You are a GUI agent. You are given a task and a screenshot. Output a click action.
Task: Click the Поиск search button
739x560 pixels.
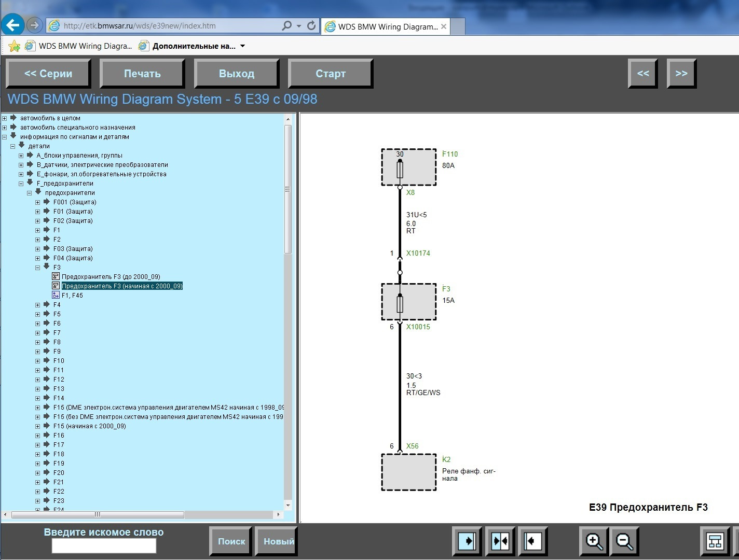(231, 541)
